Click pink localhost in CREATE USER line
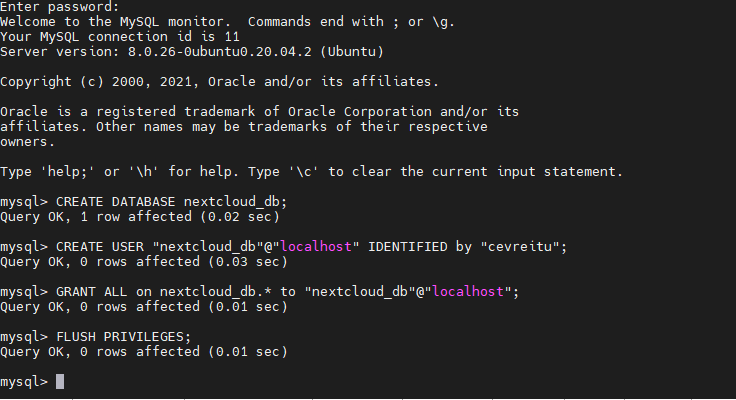The image size is (736, 400). (316, 247)
